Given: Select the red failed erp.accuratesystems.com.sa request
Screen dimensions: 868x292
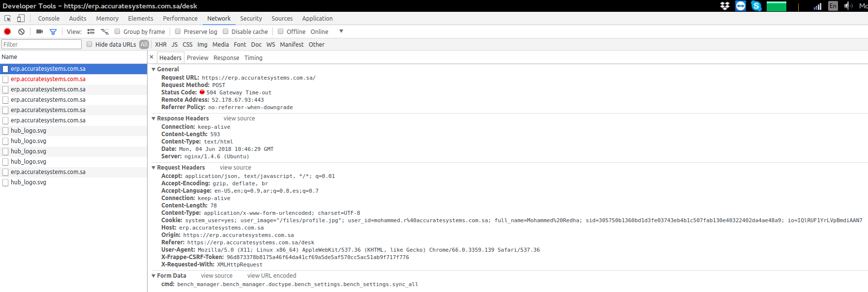Looking at the screenshot, I should click(74, 79).
